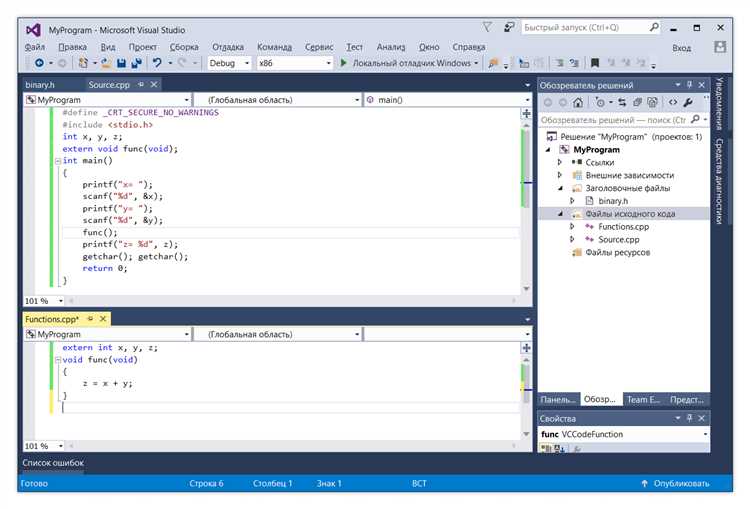Click Home icon in Solution Explorer
The image size is (750, 509).
(578, 102)
